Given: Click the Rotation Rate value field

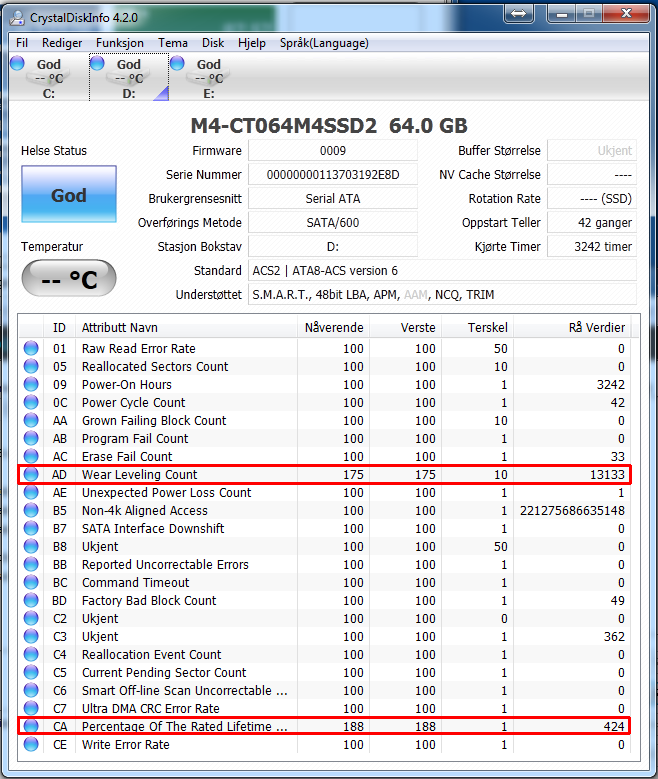Looking at the screenshot, I should click(592, 199).
